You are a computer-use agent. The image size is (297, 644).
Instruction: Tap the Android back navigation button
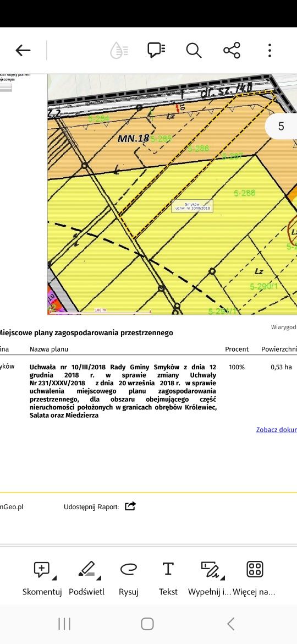(231, 624)
